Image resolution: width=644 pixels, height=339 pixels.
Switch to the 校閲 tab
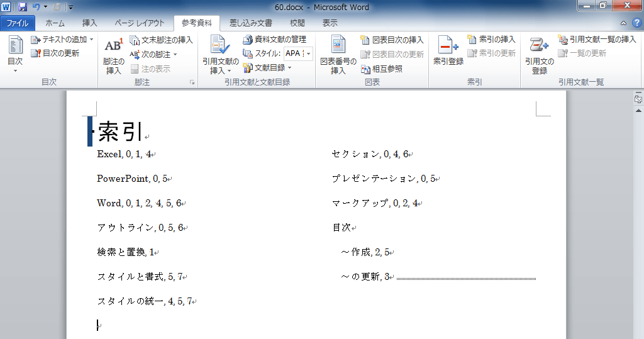coord(297,23)
